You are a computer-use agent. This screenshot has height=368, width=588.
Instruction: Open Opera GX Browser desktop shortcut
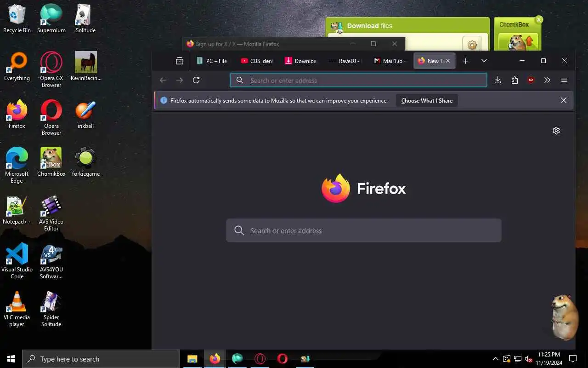pyautogui.click(x=51, y=69)
